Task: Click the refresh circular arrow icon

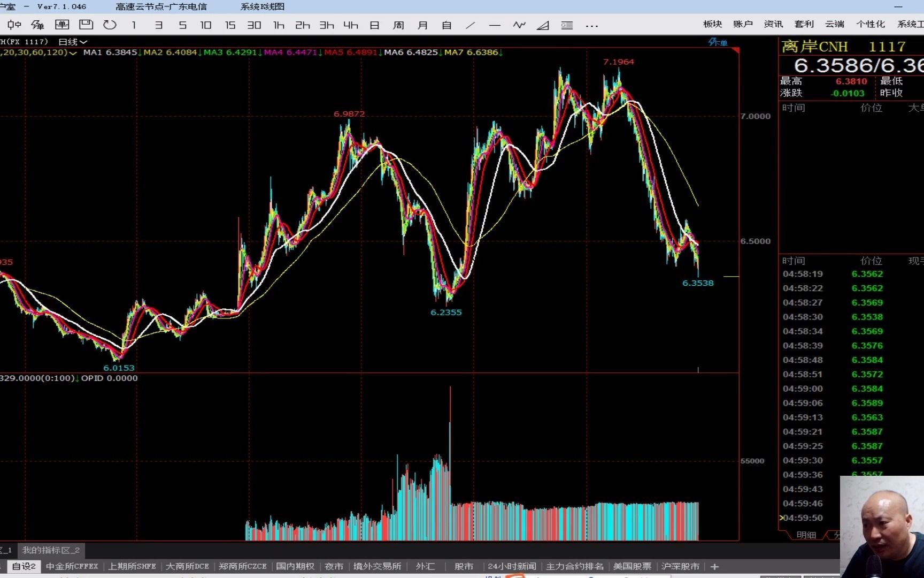Action: click(110, 25)
